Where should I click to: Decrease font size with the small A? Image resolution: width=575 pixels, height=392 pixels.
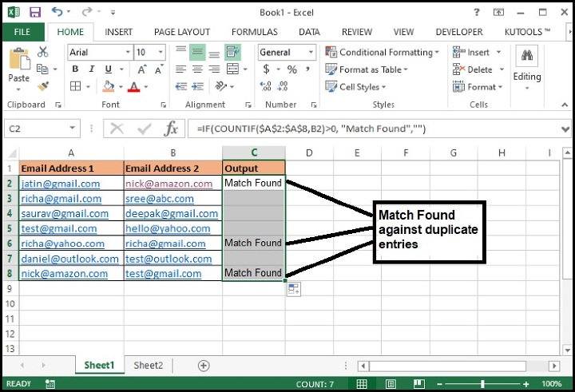tap(159, 69)
